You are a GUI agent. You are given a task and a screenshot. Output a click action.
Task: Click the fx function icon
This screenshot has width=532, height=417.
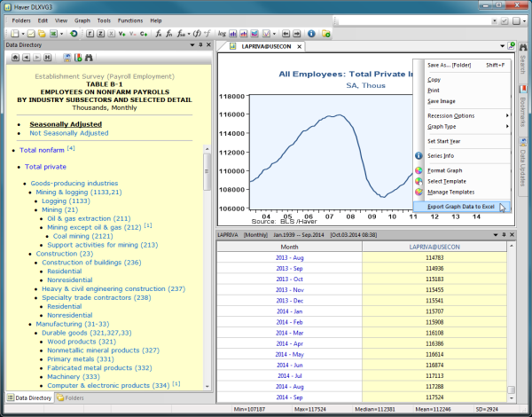click(159, 34)
